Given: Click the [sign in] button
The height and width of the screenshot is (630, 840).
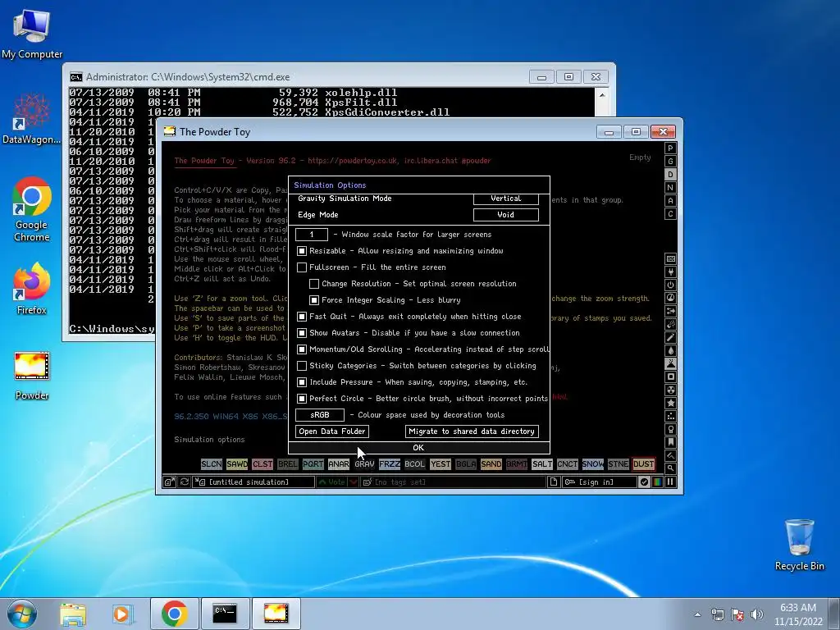Looking at the screenshot, I should pyautogui.click(x=600, y=482).
